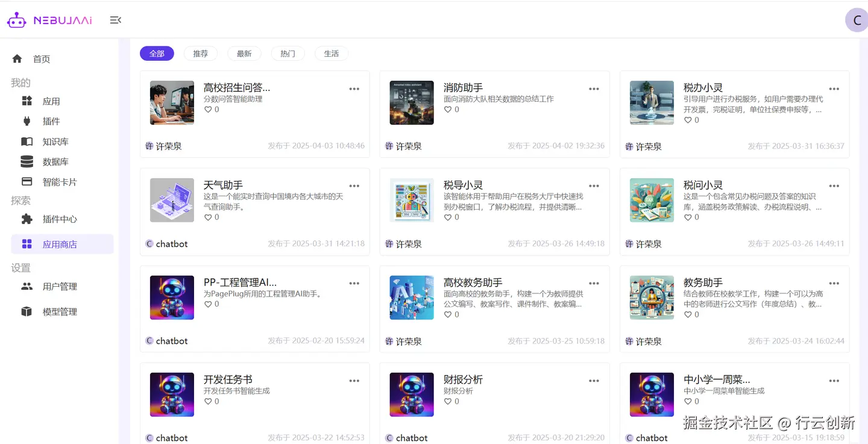
Task: Click description 面向消防大队相关数据的总结工作
Action: (498, 99)
